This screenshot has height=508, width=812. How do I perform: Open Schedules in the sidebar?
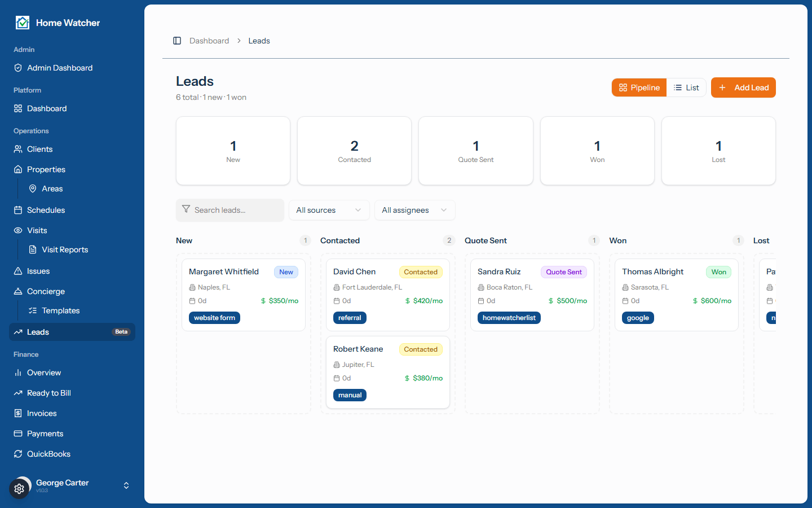[x=72, y=210]
